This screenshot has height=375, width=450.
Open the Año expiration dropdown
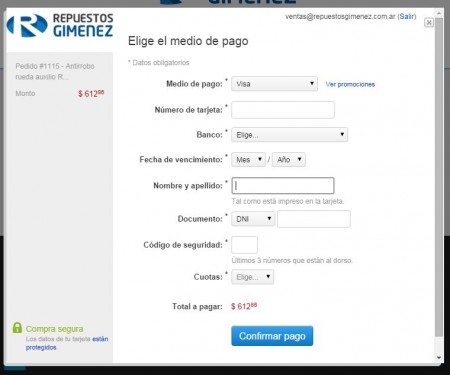[x=289, y=160]
